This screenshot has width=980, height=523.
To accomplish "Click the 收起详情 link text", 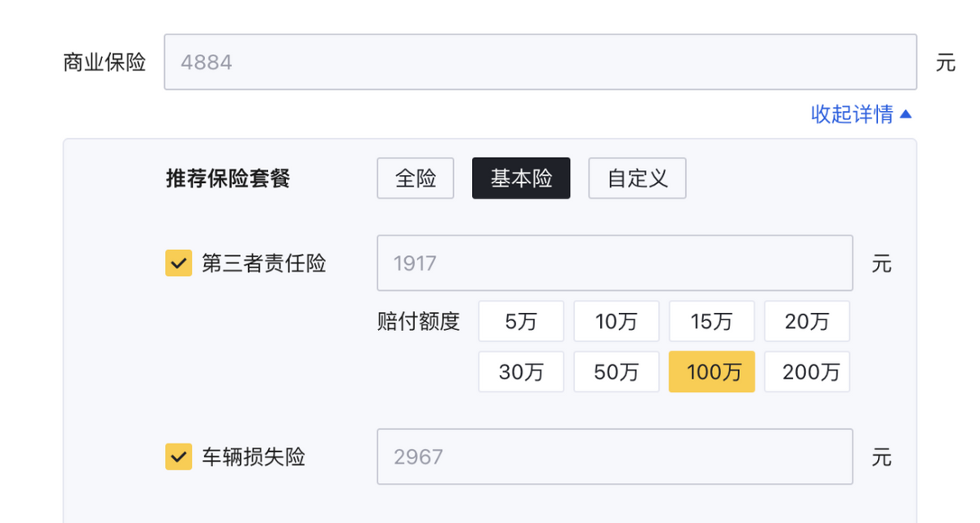I will click(x=852, y=114).
